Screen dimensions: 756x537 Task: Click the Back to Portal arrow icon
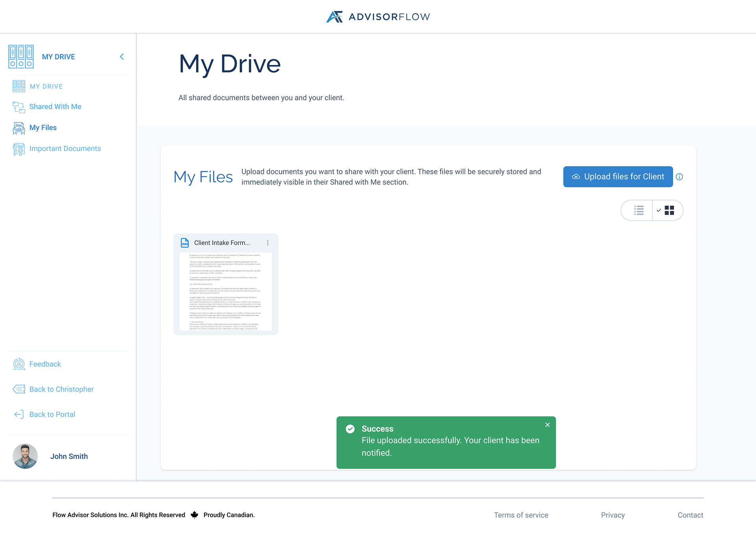(19, 414)
